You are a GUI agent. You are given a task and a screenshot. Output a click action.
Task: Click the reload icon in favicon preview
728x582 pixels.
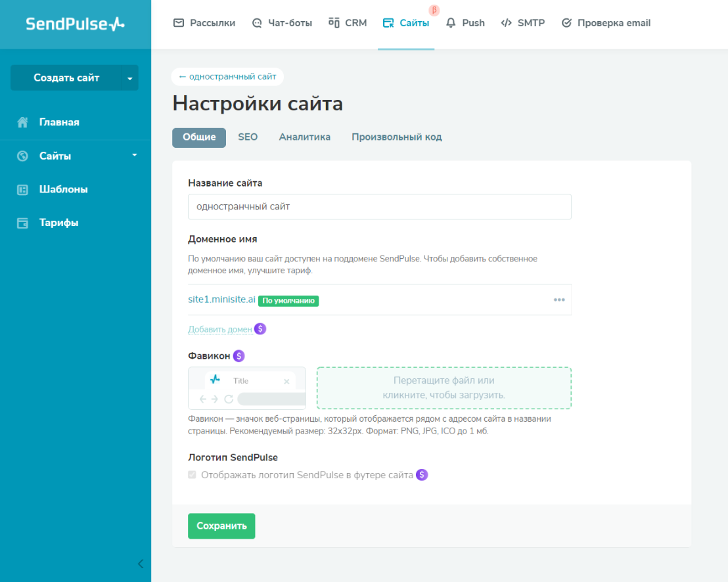pos(229,399)
